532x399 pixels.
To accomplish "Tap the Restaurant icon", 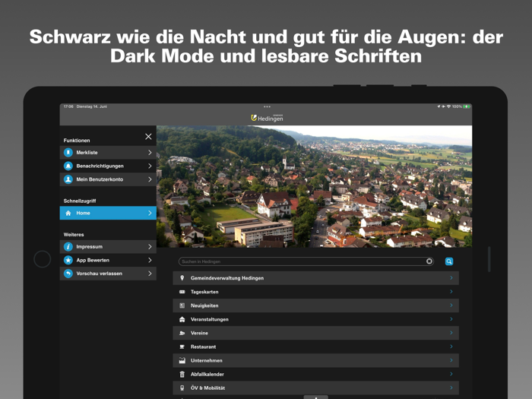I will point(182,347).
